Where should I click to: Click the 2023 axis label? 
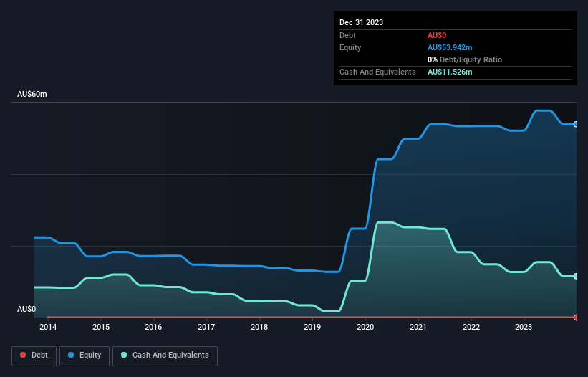[524, 327]
